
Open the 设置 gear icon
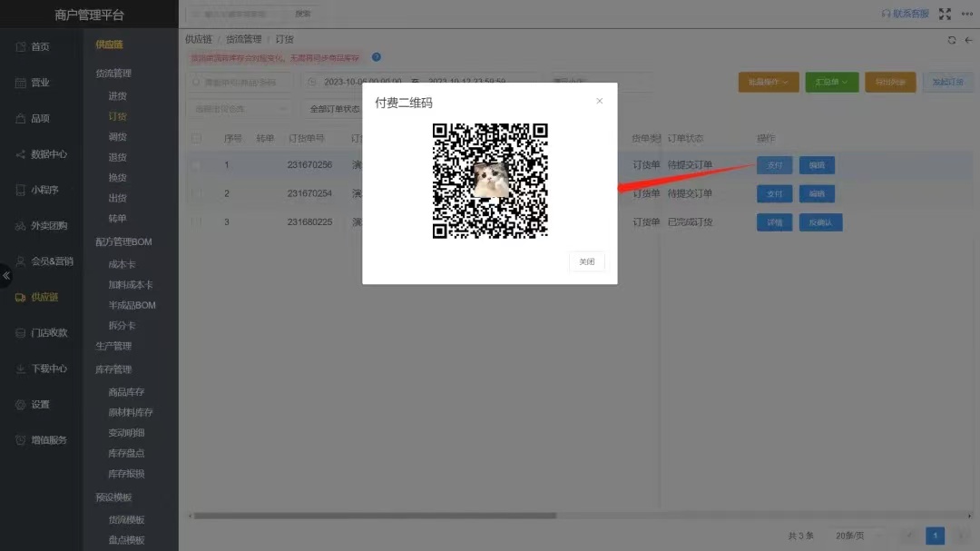[x=21, y=405]
